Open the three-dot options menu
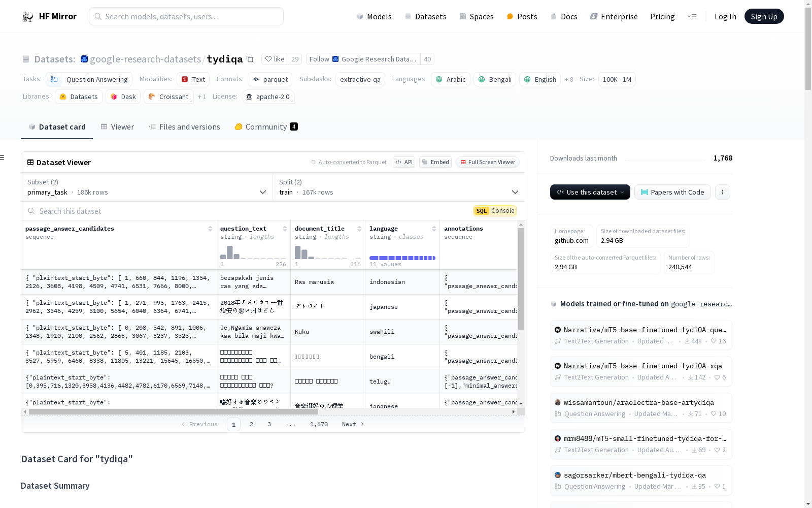The image size is (812, 508). (x=723, y=192)
